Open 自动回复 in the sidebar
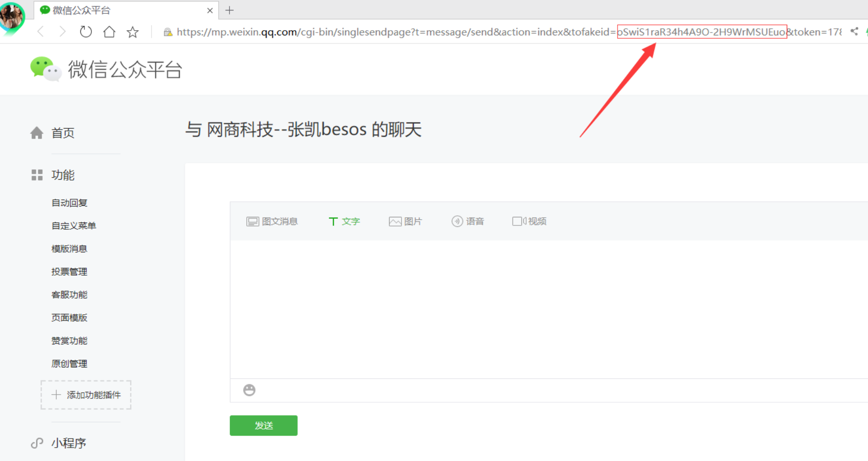Screen dimensions: 868x461 [x=69, y=203]
